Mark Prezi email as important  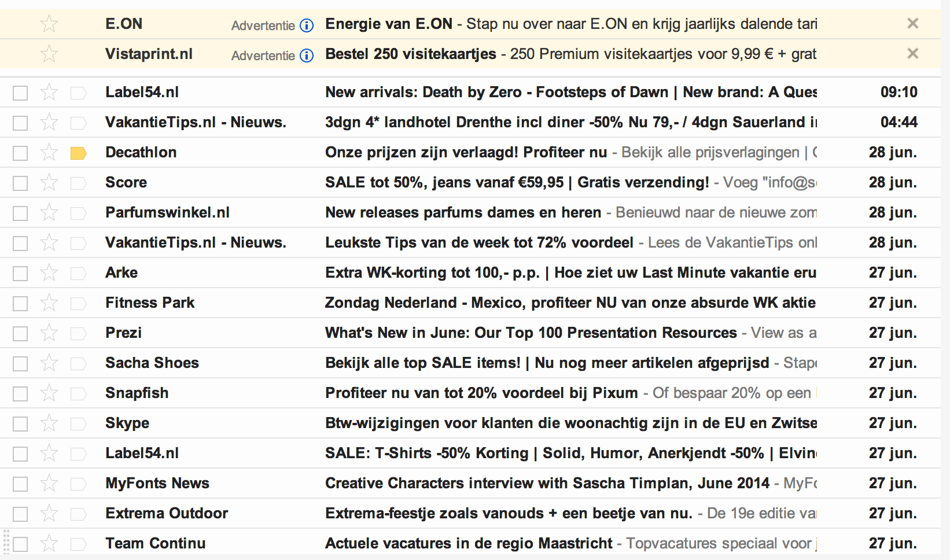tap(78, 334)
